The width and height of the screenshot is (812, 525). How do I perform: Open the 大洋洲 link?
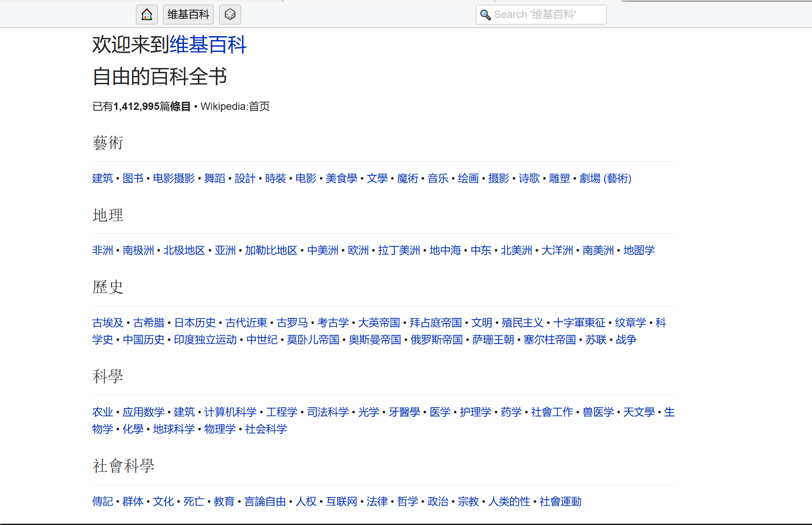[x=557, y=250]
